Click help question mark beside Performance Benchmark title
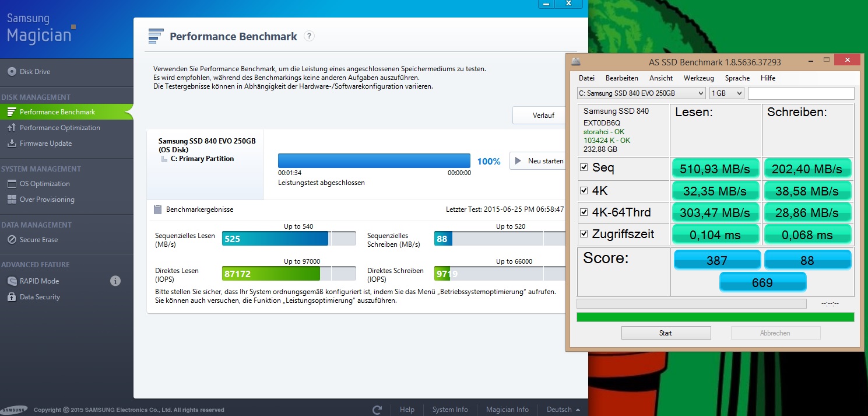 coord(310,36)
